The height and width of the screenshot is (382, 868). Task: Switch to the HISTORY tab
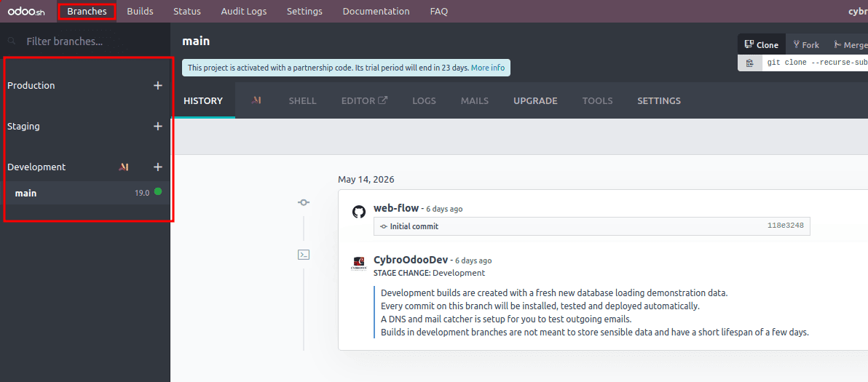pyautogui.click(x=203, y=100)
